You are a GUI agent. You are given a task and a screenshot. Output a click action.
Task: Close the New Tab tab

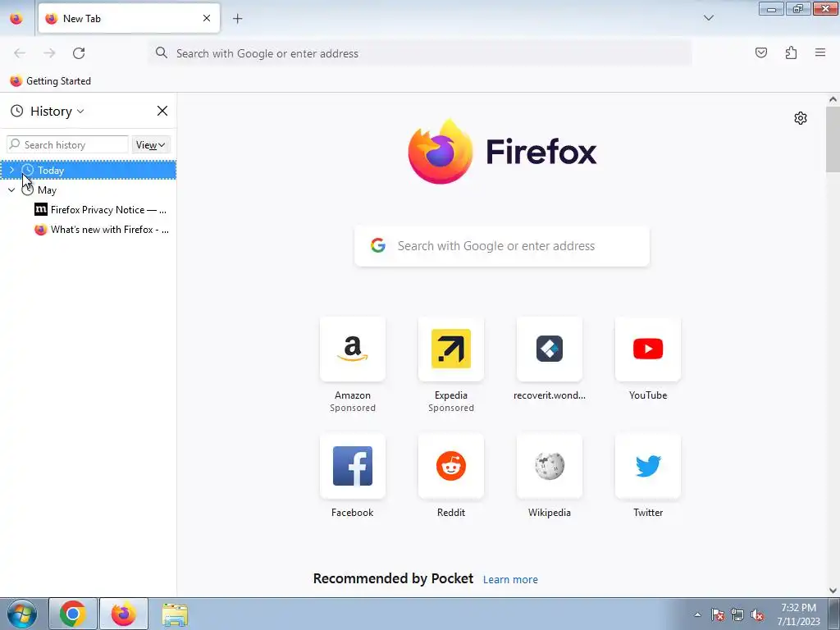207,18
